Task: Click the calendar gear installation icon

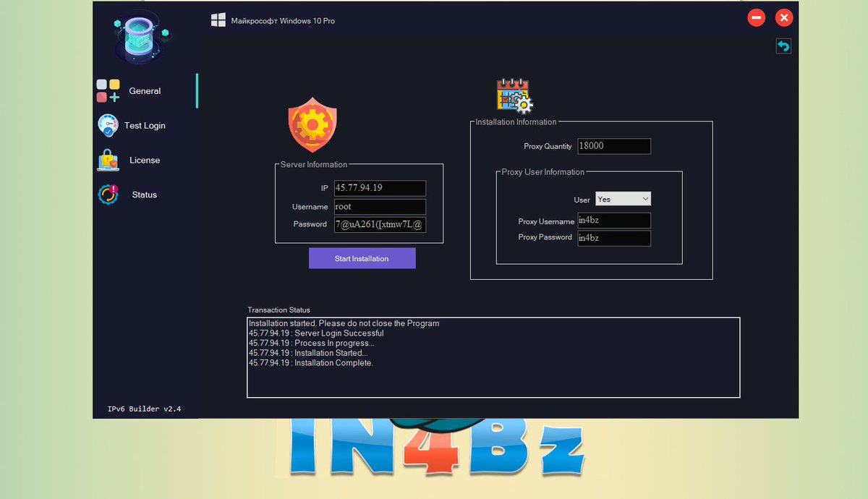Action: [514, 96]
